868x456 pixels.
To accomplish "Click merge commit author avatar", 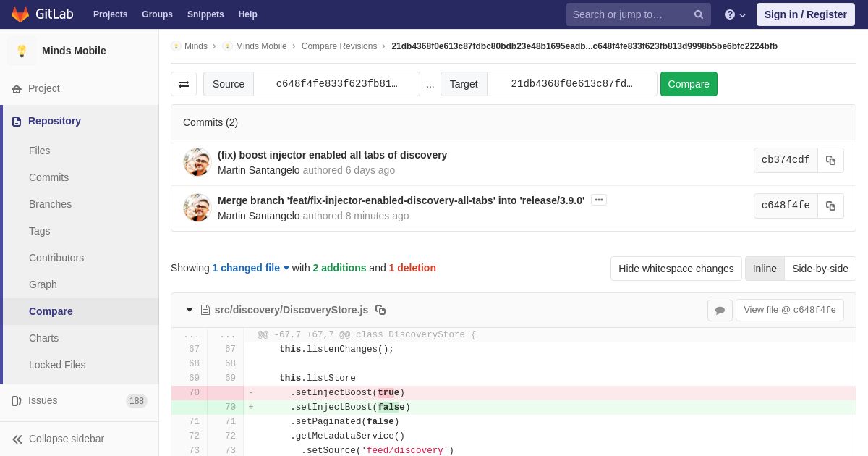I will (197, 208).
